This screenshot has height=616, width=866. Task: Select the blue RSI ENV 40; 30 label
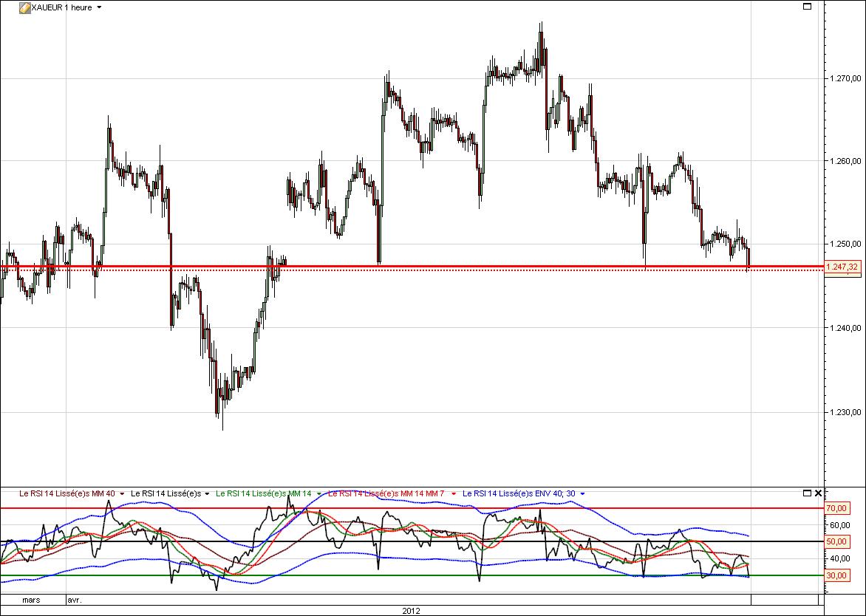click(518, 493)
